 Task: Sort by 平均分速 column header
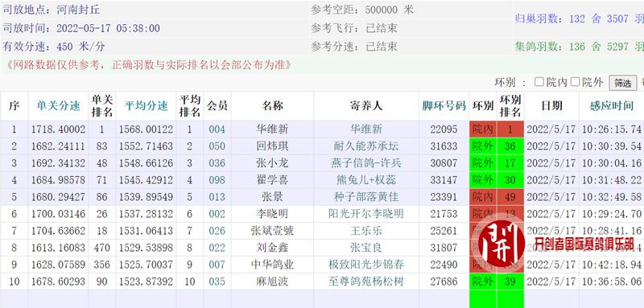point(146,106)
